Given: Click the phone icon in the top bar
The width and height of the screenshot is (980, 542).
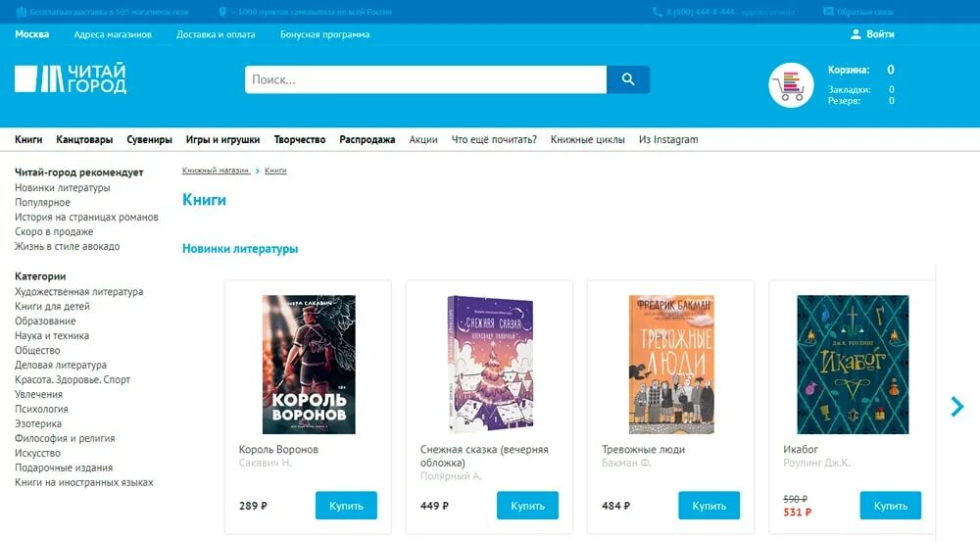Looking at the screenshot, I should click(658, 11).
